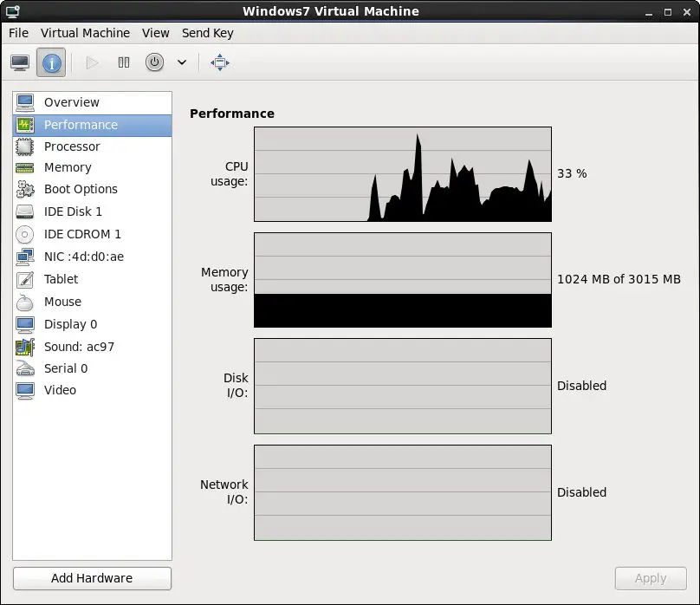This screenshot has height=605, width=700.
Task: Click the Apply button
Action: [x=651, y=578]
